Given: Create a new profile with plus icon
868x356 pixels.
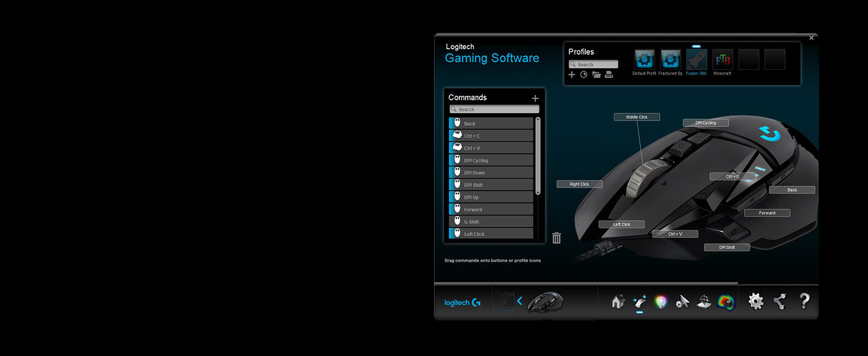Looking at the screenshot, I should click(572, 75).
